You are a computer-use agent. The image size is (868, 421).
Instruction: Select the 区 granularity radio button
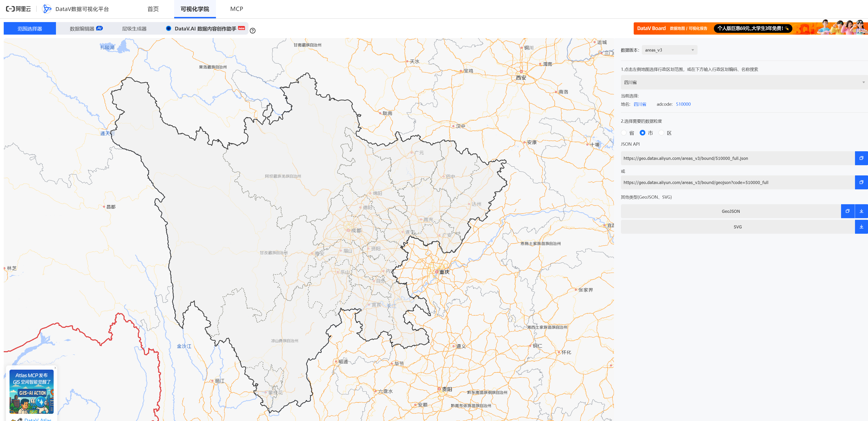[661, 133]
